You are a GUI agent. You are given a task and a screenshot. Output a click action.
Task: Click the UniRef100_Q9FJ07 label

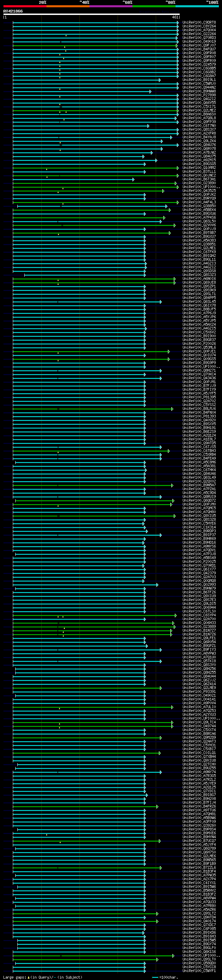[x=199, y=45]
